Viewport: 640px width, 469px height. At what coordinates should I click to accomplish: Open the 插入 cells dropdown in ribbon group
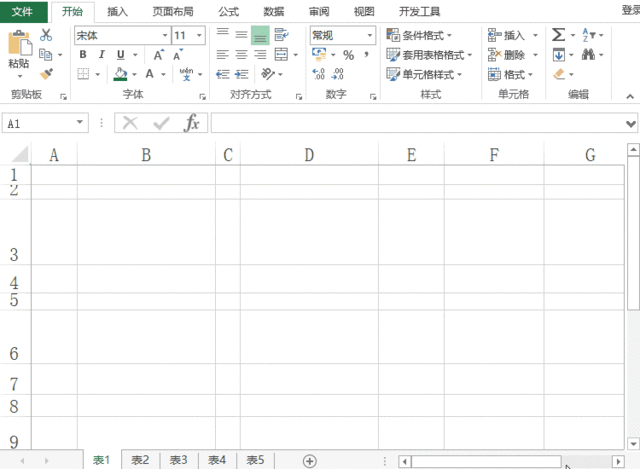(x=535, y=35)
